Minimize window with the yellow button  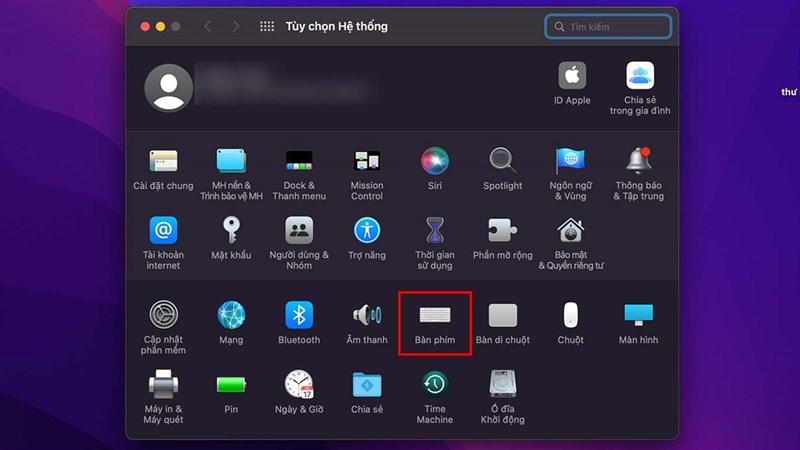tap(161, 27)
